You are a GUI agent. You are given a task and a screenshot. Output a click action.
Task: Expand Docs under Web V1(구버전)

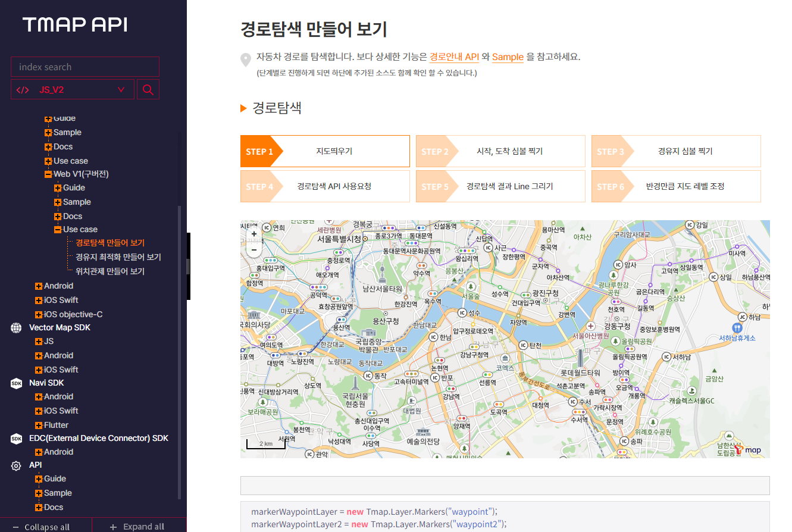58,217
